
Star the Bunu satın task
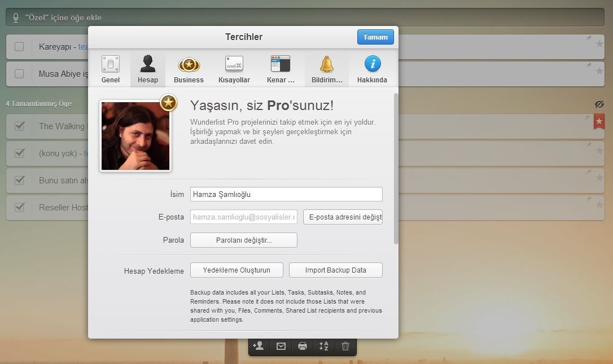(599, 178)
